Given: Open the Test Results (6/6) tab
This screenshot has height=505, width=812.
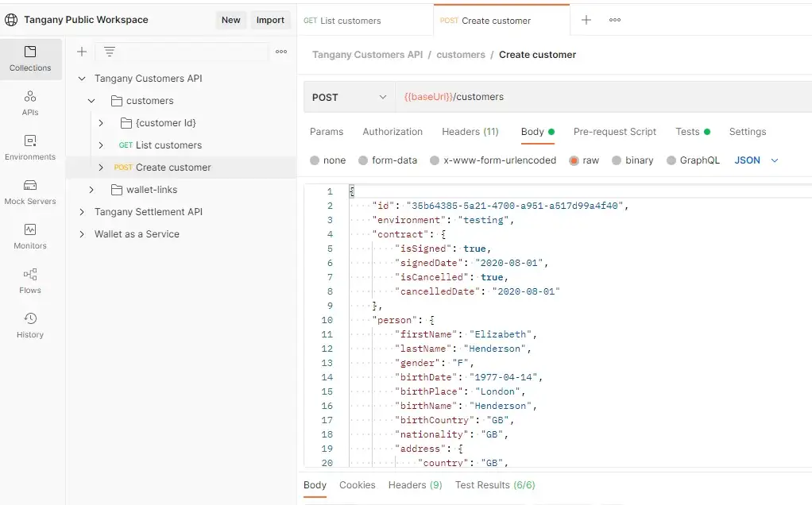Looking at the screenshot, I should [x=495, y=485].
